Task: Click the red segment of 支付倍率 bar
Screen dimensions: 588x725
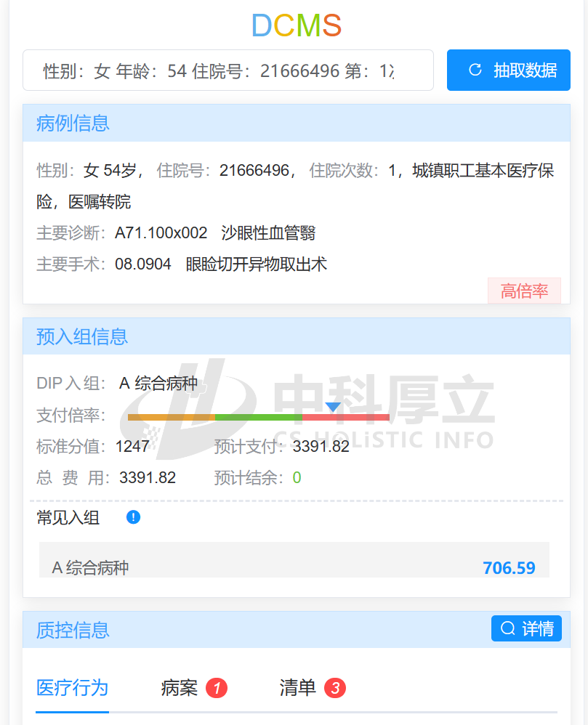Action: (345, 417)
